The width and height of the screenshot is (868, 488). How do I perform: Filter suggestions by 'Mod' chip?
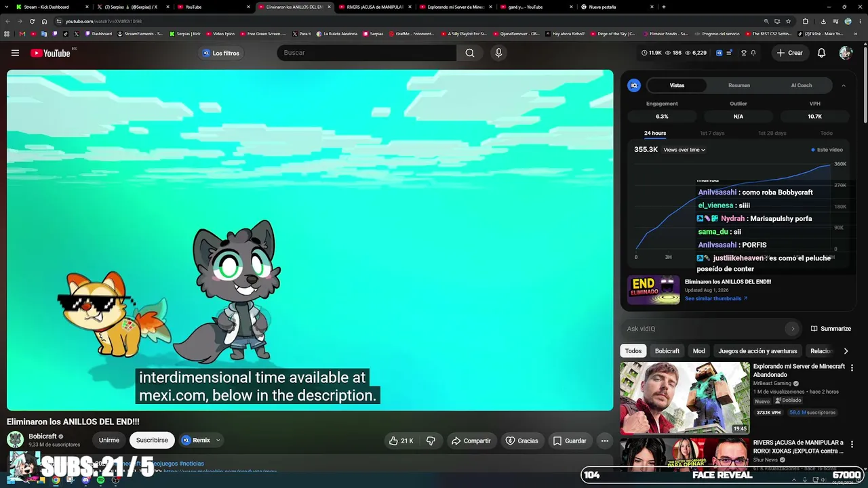click(699, 351)
